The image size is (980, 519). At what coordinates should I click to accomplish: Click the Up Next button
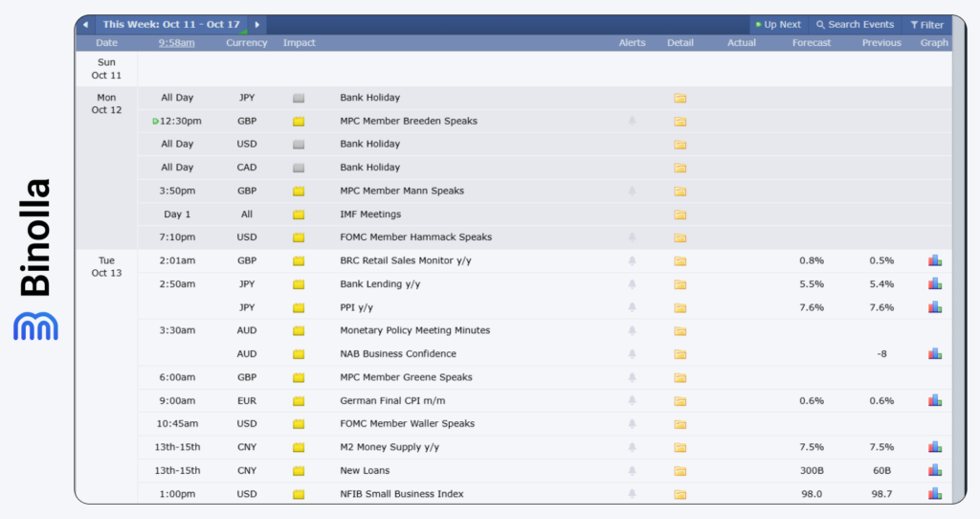[778, 24]
